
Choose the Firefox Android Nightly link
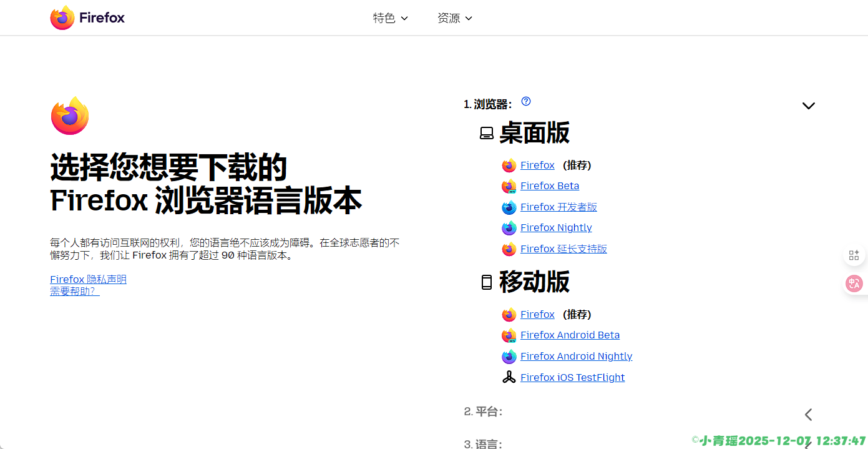pos(576,356)
